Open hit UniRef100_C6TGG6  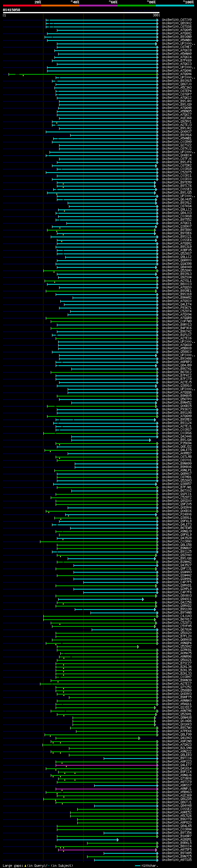(x=177, y=26)
